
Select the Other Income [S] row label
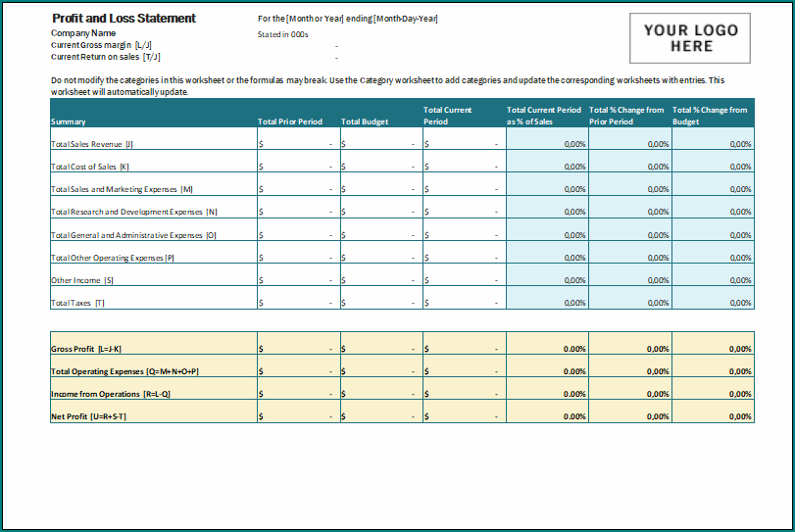click(82, 280)
